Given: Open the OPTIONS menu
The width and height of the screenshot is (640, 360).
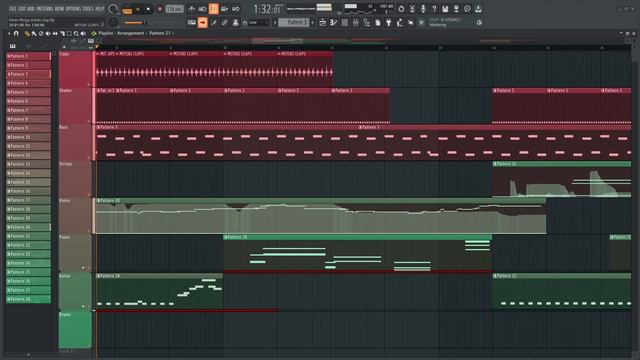Looking at the screenshot, I should [73, 9].
